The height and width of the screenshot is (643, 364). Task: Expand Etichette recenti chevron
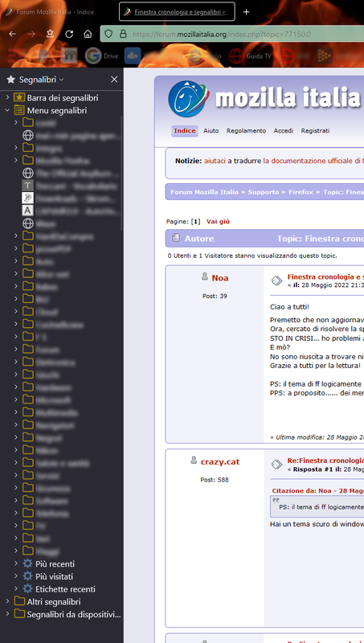tap(16, 589)
